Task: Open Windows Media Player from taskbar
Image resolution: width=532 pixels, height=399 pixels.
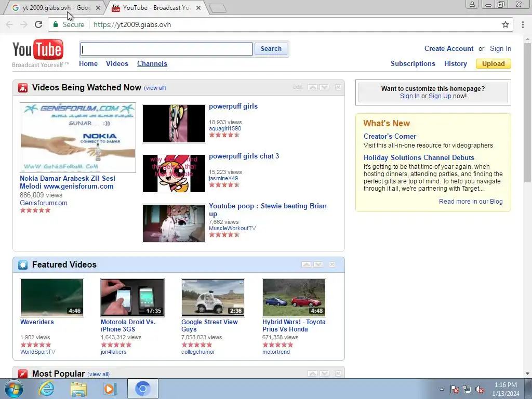Action: (110, 389)
